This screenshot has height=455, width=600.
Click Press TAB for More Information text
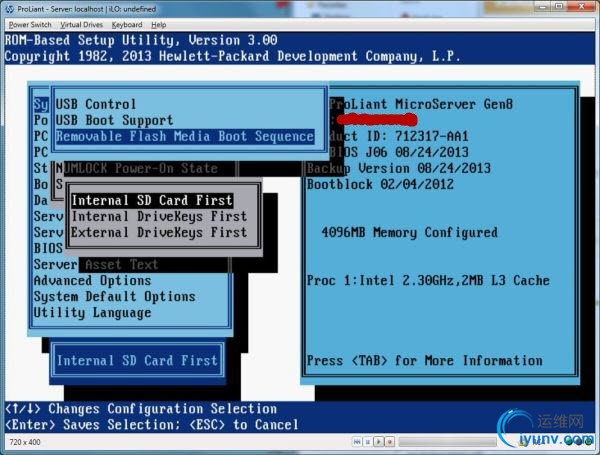[424, 360]
